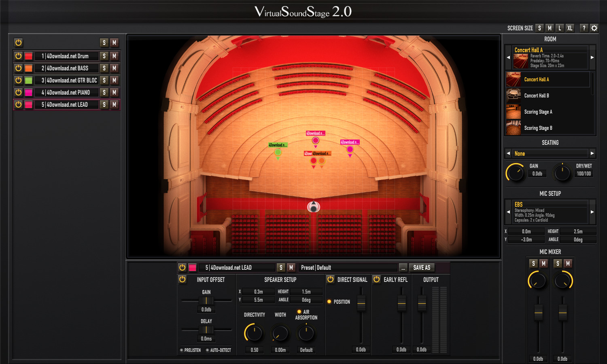Click the room GAIN knob
The image size is (607, 364).
click(515, 173)
